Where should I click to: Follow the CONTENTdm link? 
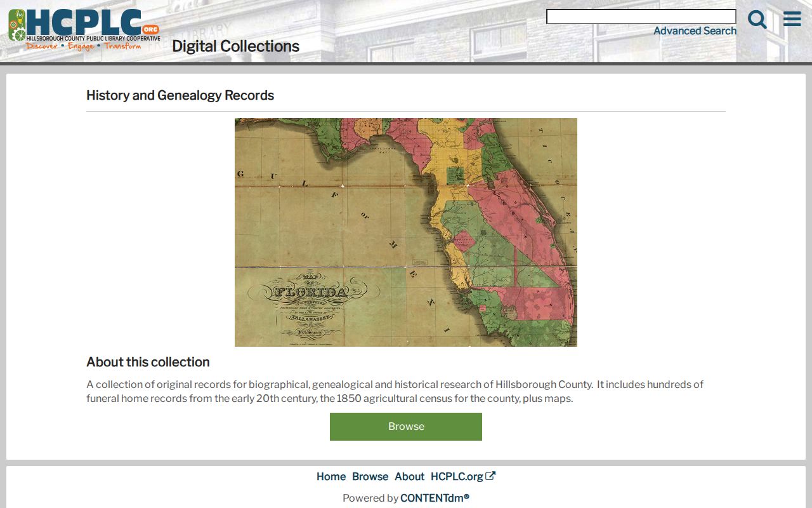pos(435,498)
